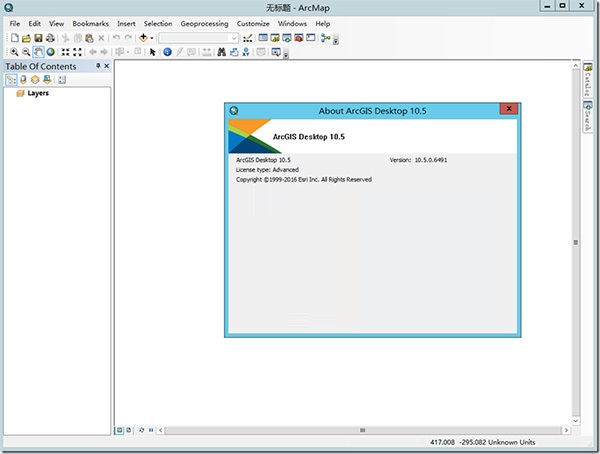Click the Go To XY icon
The height and width of the screenshot is (454, 600).
246,52
